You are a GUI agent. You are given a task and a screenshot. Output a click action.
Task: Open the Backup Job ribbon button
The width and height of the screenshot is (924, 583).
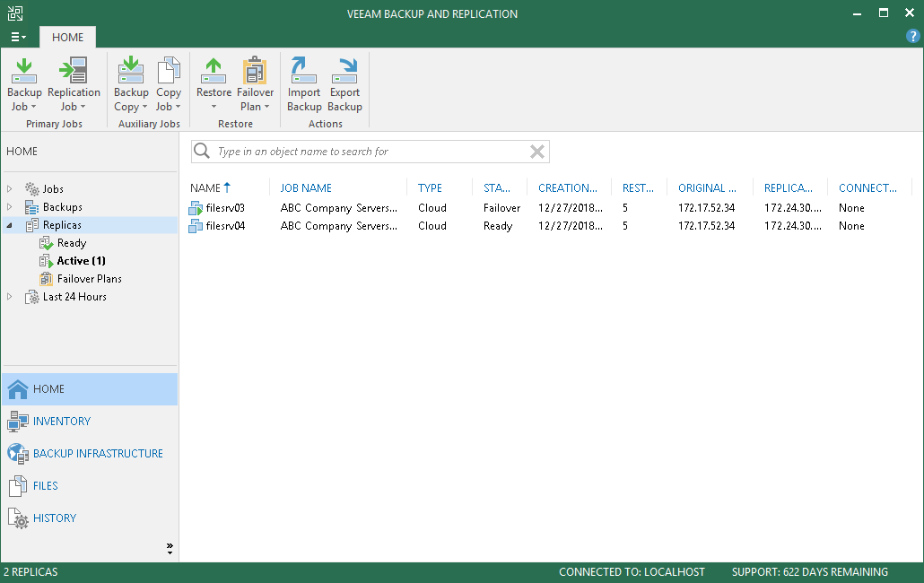coord(24,84)
